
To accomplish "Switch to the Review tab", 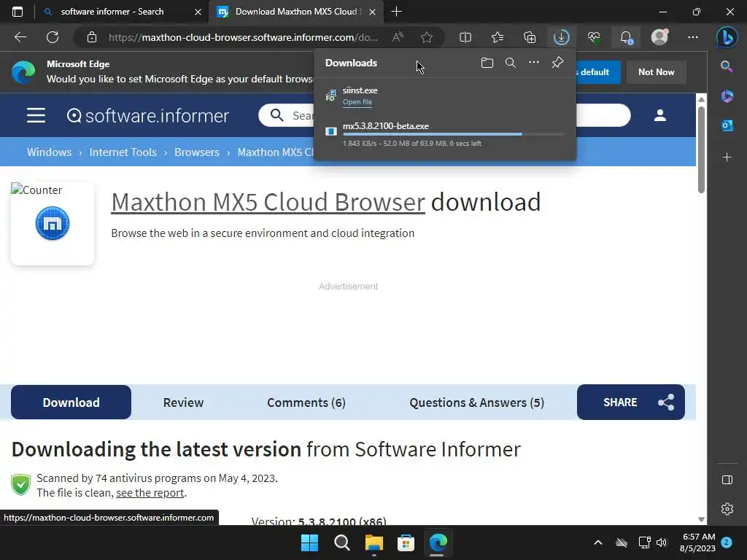I will (183, 402).
